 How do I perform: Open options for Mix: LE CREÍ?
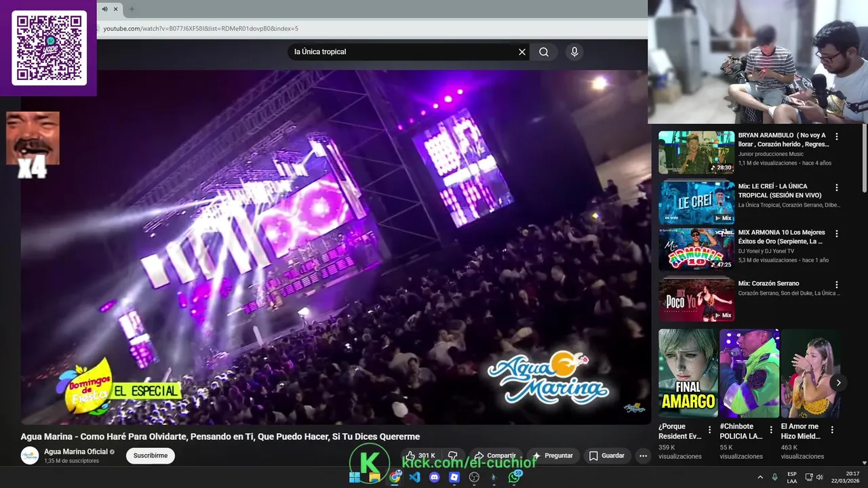click(836, 187)
